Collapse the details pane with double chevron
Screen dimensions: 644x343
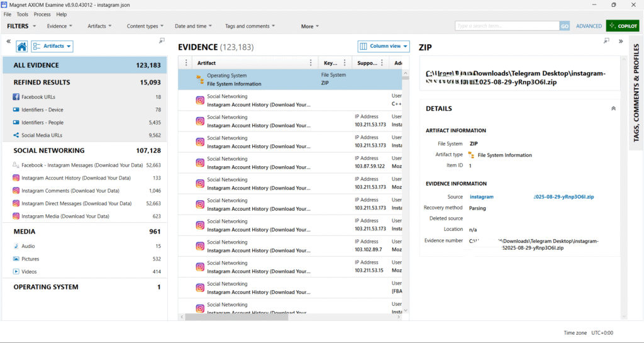pyautogui.click(x=621, y=41)
